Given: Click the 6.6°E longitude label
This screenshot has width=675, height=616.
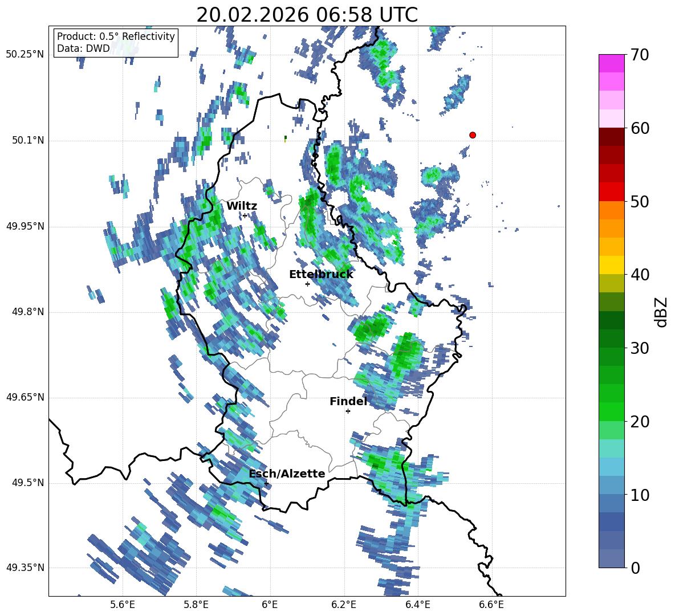Looking at the screenshot, I should [491, 605].
